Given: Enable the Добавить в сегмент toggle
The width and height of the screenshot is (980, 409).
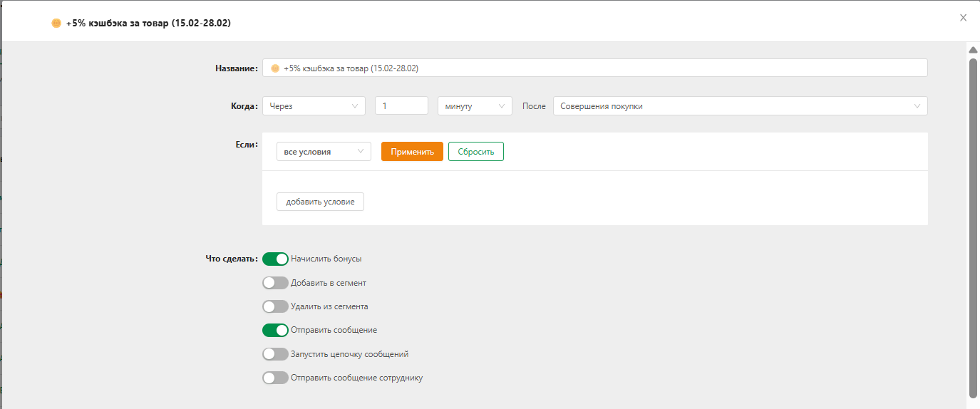Looking at the screenshot, I should [275, 283].
